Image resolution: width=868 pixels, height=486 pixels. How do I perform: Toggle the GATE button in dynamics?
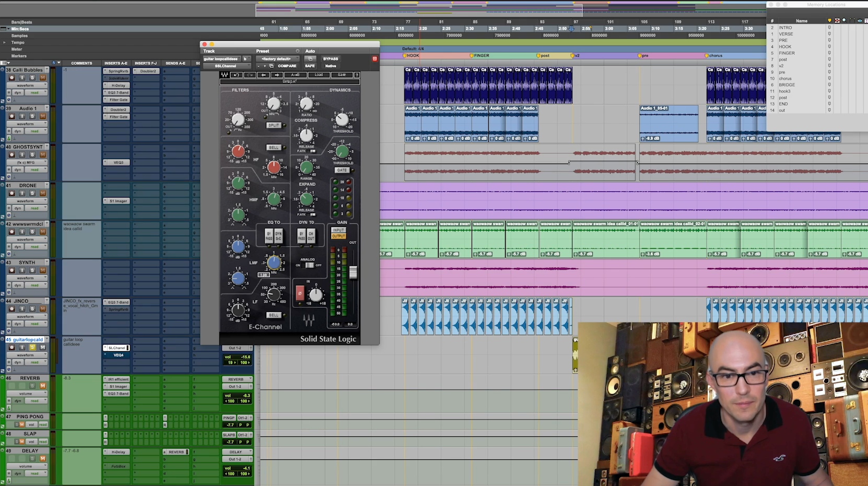(342, 170)
